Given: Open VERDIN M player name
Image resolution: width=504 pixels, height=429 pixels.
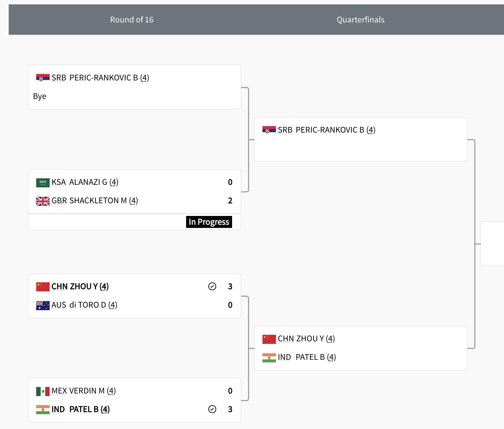Looking at the screenshot, I should tap(87, 391).
